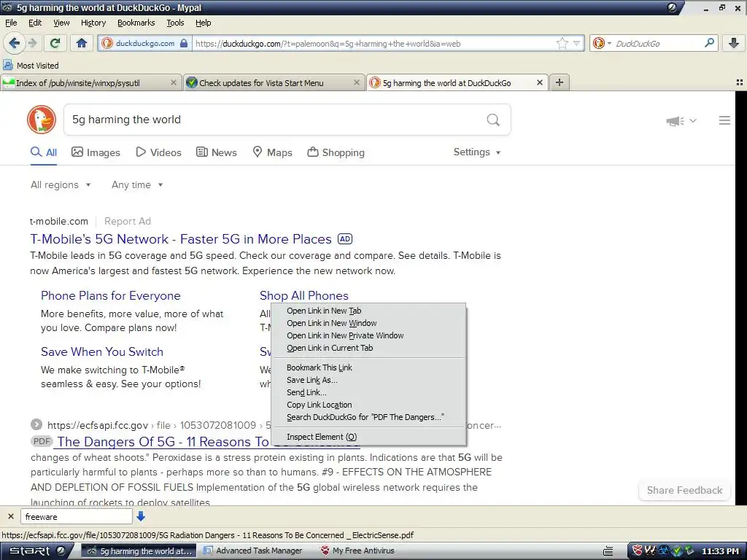Screen dimensions: 747x560
Task: Click the result favicon beside ecfsapi.fcc.gov
Action: (x=36, y=424)
